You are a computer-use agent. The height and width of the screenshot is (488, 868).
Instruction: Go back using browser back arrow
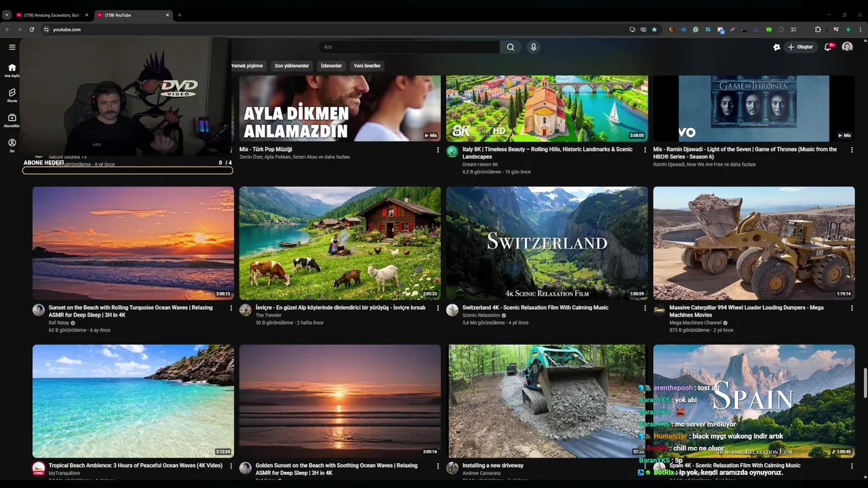click(7, 29)
